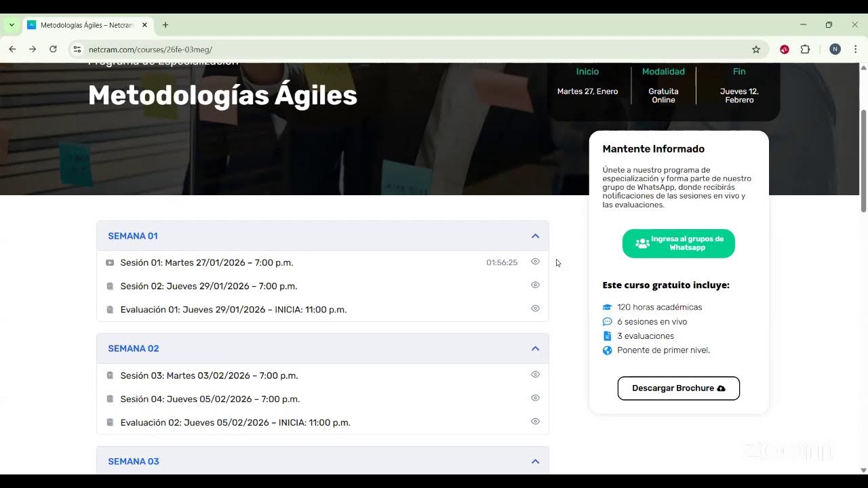Screen dimensions: 868x488
Task: Open Sesión 02: Jueves 29/01/2026 link
Action: coord(209,286)
